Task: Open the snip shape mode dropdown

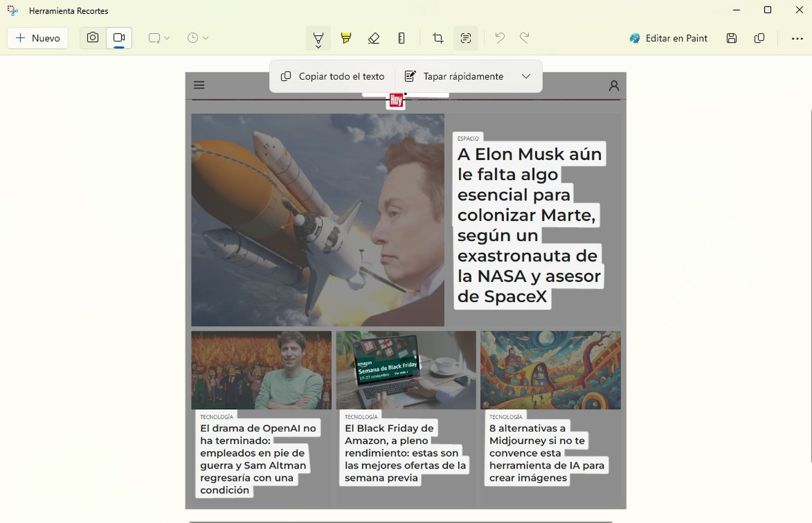Action: pyautogui.click(x=159, y=38)
